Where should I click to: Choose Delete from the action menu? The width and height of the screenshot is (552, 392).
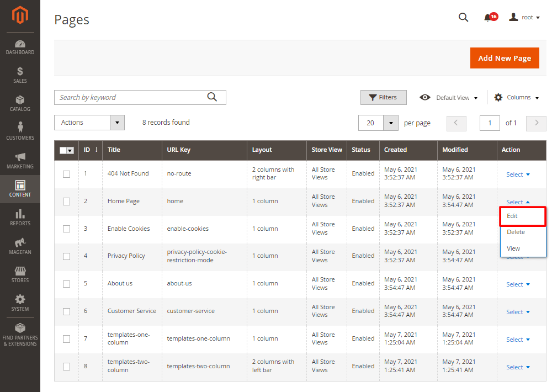coord(516,232)
